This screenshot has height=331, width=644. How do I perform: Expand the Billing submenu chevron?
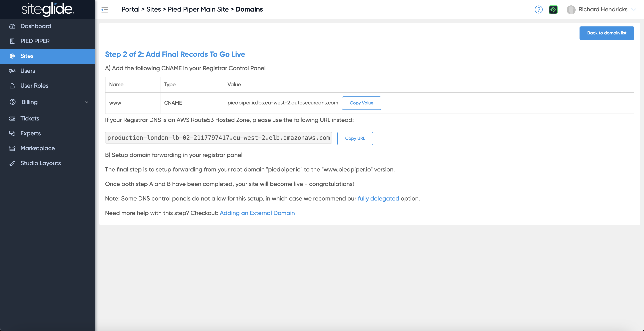87,102
